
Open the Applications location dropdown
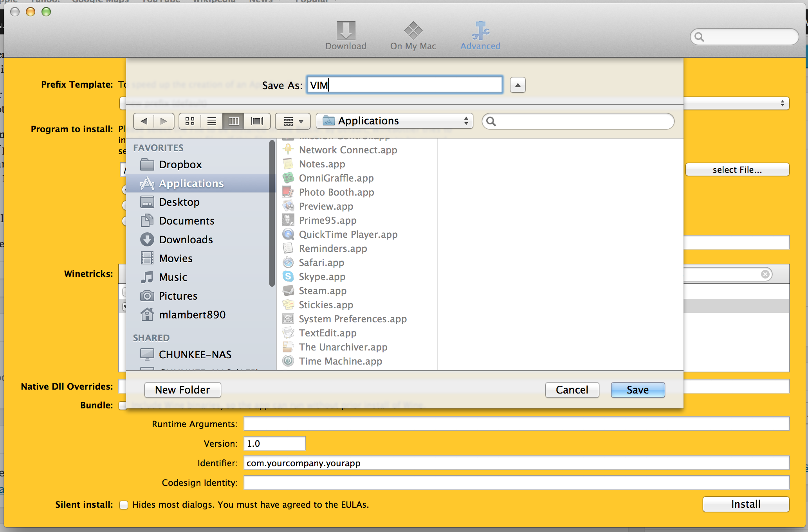tap(394, 121)
